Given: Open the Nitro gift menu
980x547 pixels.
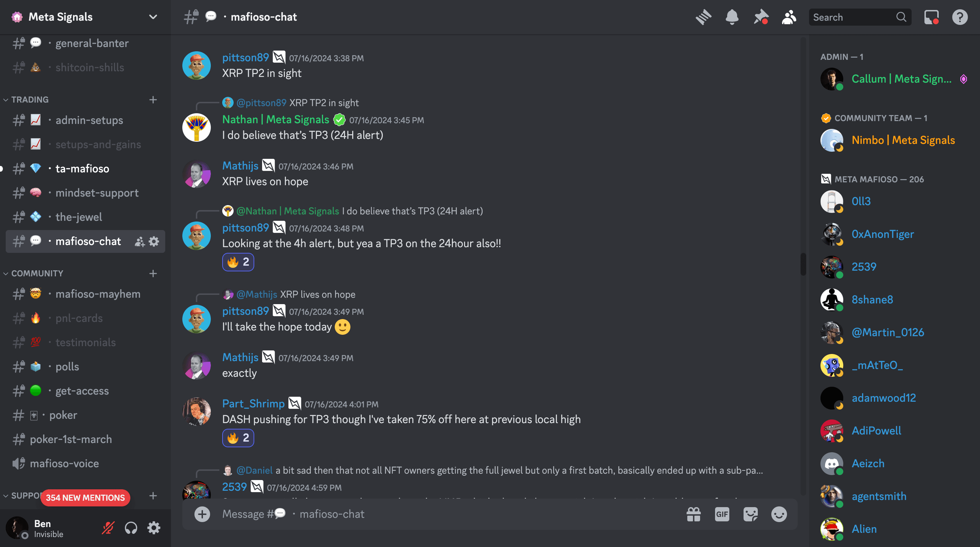Looking at the screenshot, I should 693,514.
